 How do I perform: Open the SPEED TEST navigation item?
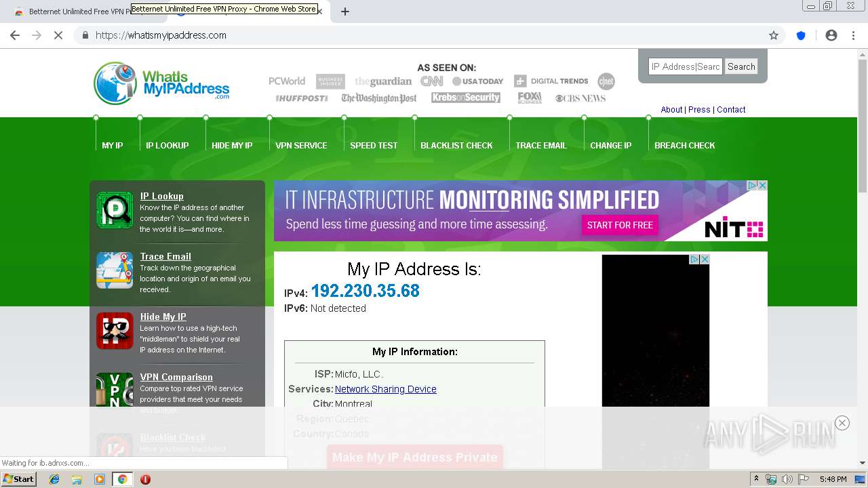[x=374, y=146]
